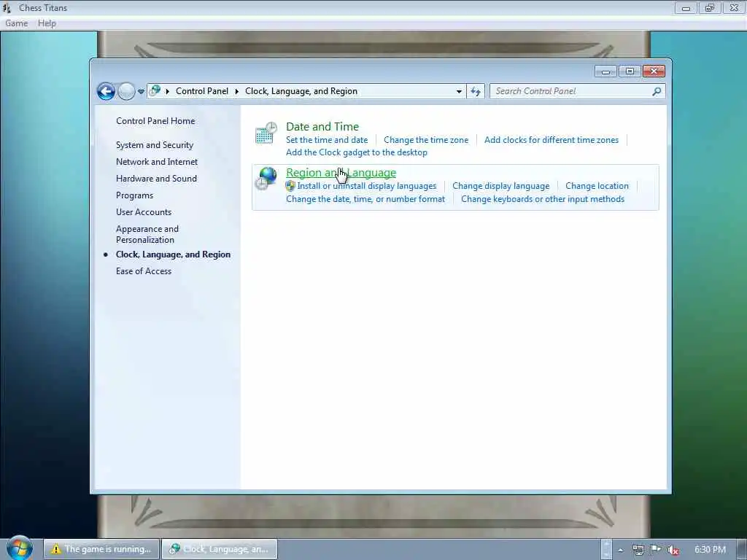
Task: Click Change display language
Action: pos(500,186)
